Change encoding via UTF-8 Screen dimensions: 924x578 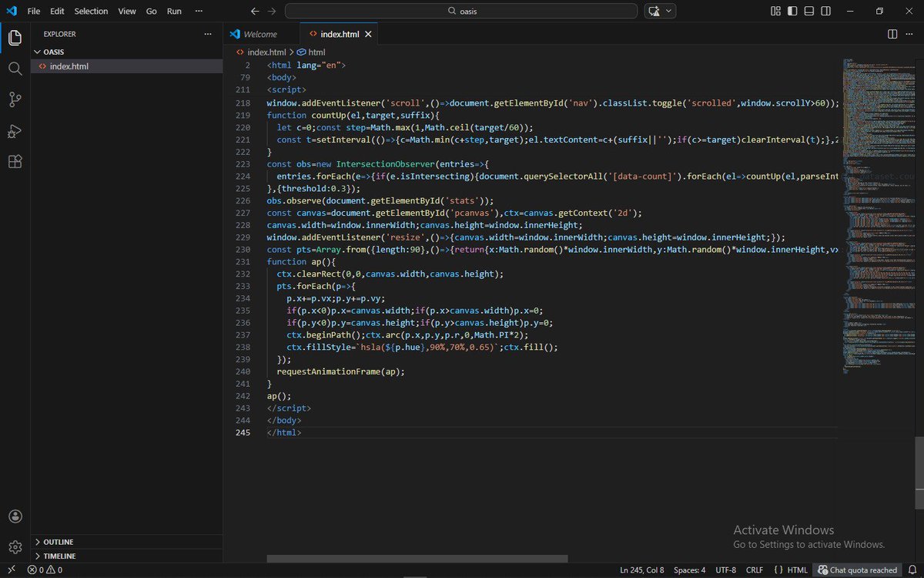click(726, 570)
